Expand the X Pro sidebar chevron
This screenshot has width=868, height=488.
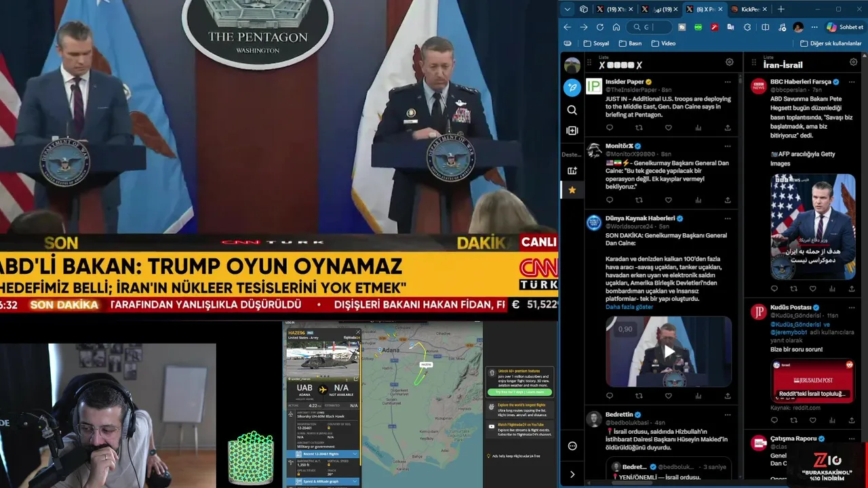pyautogui.click(x=572, y=474)
